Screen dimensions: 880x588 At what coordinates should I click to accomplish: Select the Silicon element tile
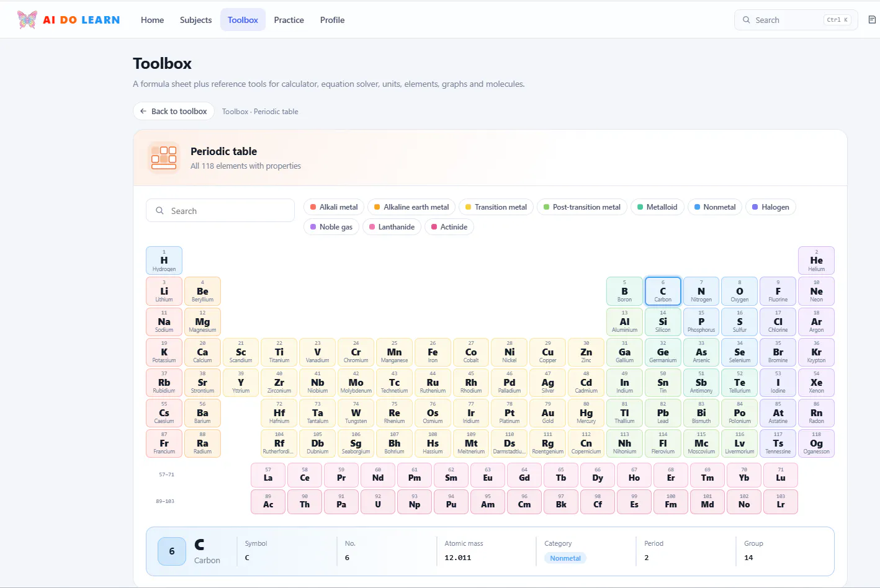(x=663, y=321)
